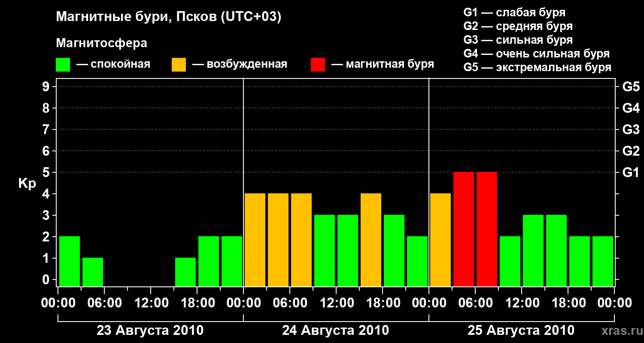Click the green Kp 2 bar, 09:00–12:00, 25 Августа
644x343 pixels.
pos(510,261)
